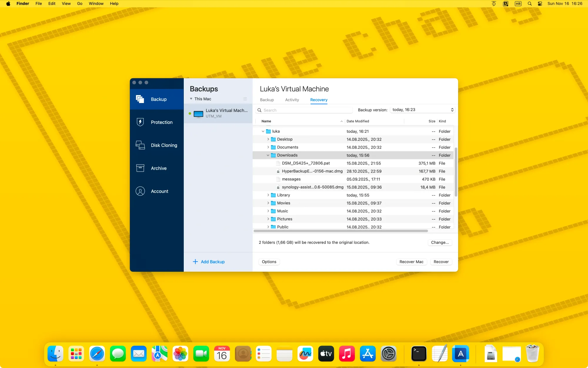Open System Settings from the Dock
Screen dimensions: 588x368
(389, 354)
